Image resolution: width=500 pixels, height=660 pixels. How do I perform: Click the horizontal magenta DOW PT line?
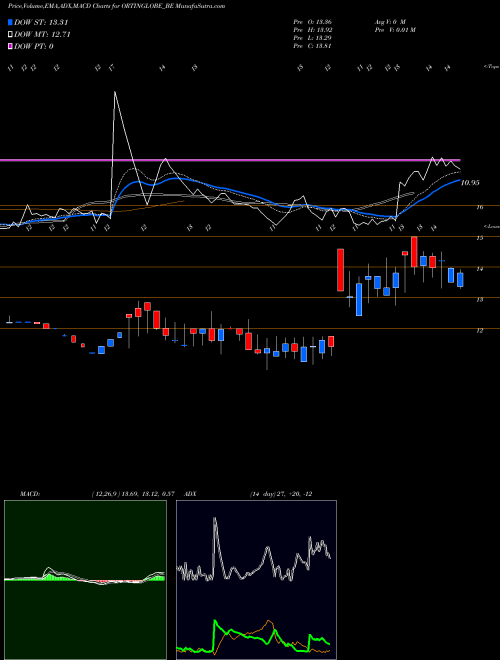pyautogui.click(x=230, y=160)
